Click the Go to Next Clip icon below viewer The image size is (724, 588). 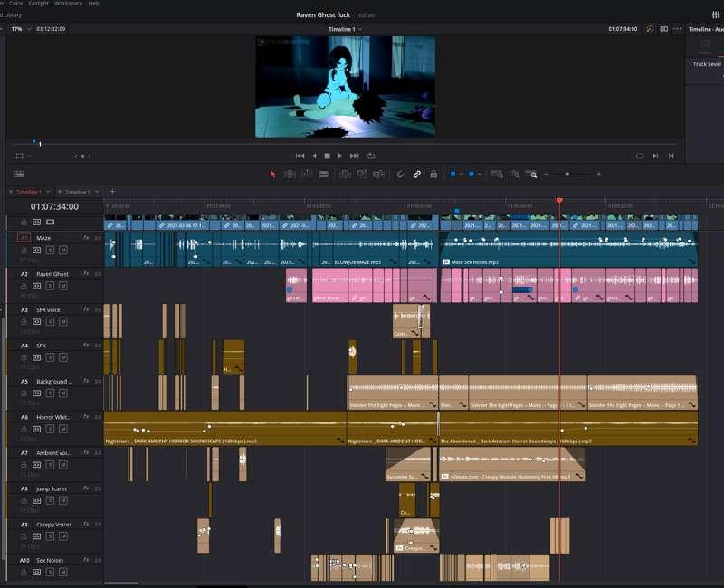655,156
